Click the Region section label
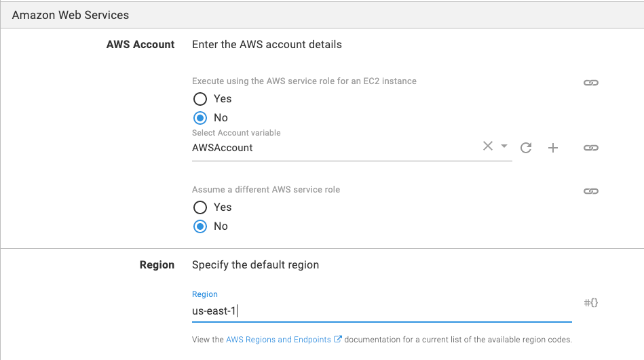This screenshot has width=644, height=360. click(157, 265)
